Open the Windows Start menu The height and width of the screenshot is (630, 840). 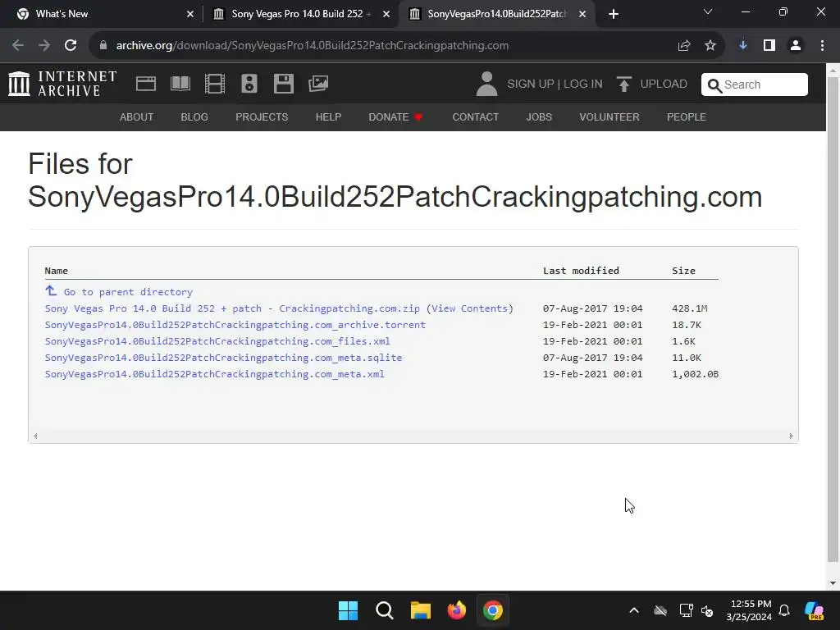tap(348, 610)
